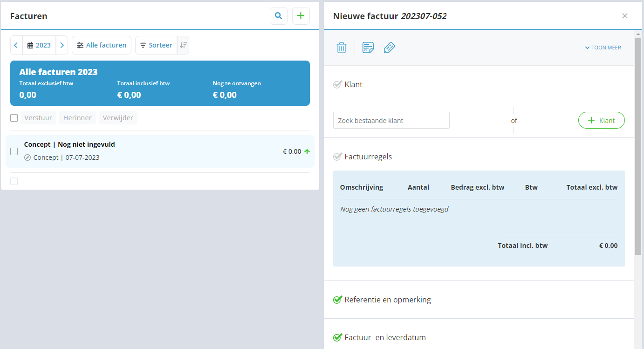
Task: Expand the Referentie en opmerking section
Action: (387, 300)
